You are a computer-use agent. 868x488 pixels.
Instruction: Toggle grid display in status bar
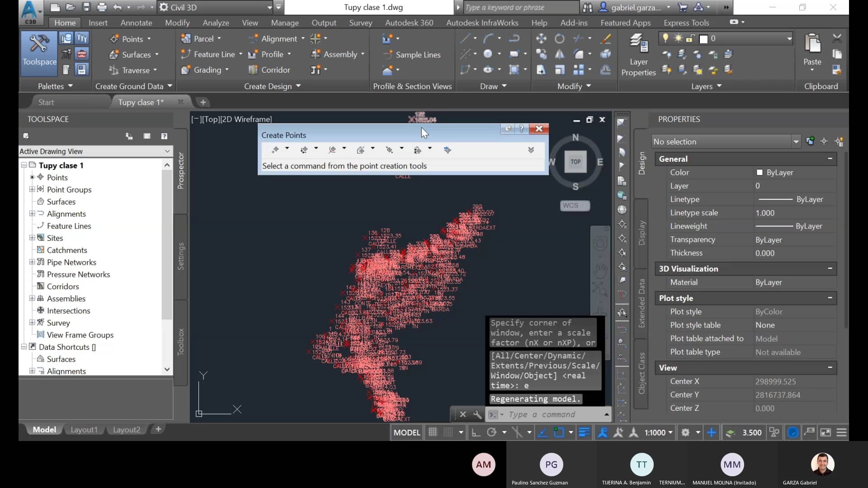point(432,432)
